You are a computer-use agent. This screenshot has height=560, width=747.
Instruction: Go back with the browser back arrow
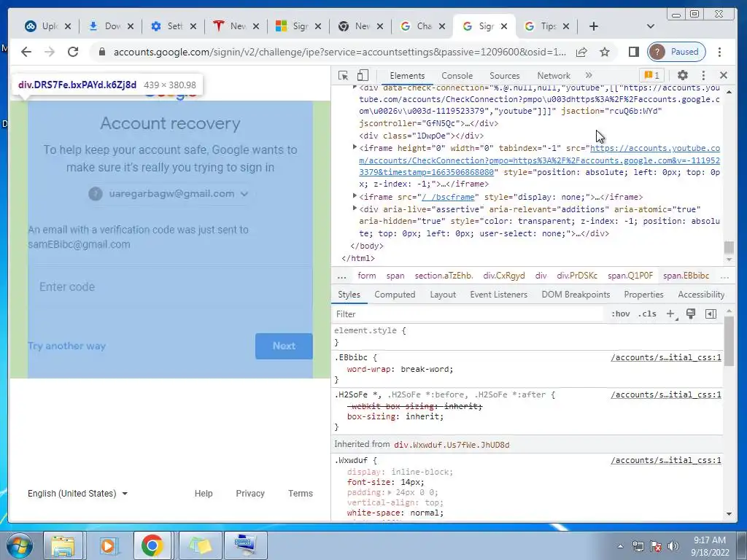pyautogui.click(x=26, y=52)
